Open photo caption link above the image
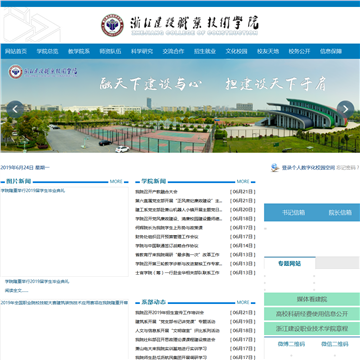This screenshot has width=360, height=360. click(33, 191)
